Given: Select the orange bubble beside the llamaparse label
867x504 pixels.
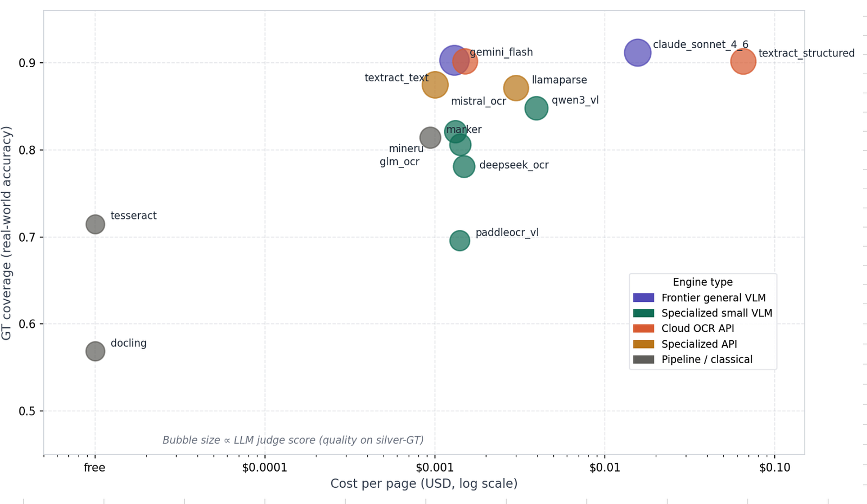Looking at the screenshot, I should [516, 88].
